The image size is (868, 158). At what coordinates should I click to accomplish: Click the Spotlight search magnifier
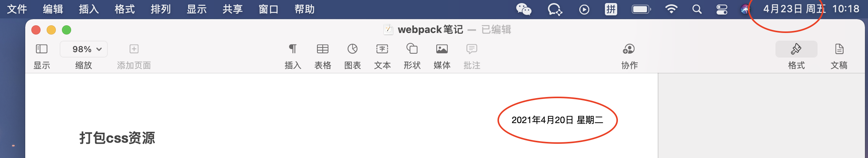pyautogui.click(x=697, y=9)
